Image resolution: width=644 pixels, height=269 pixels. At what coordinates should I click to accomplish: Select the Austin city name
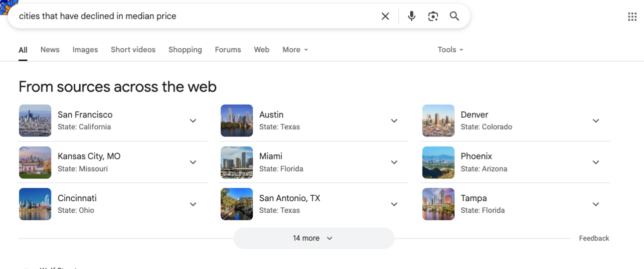pyautogui.click(x=271, y=115)
